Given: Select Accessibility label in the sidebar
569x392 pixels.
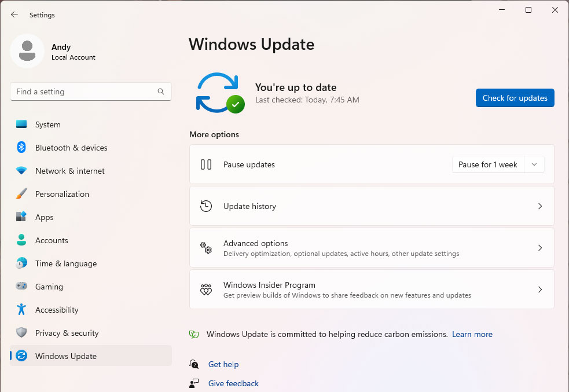Looking at the screenshot, I should pos(57,310).
